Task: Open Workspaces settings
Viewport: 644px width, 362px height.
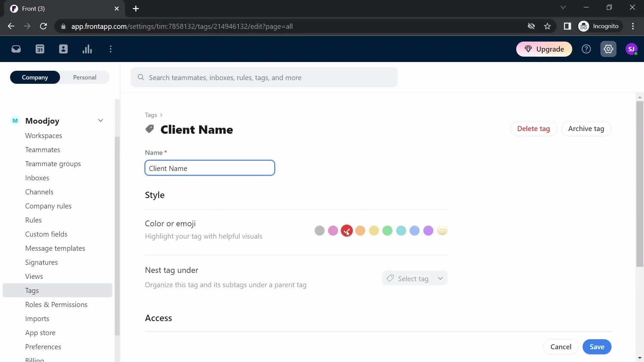Action: click(44, 136)
